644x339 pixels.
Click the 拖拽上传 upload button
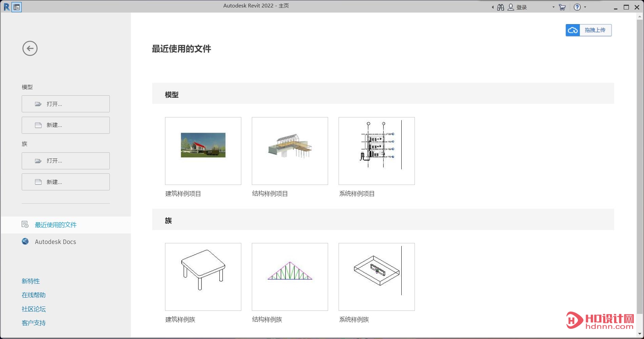tap(589, 30)
